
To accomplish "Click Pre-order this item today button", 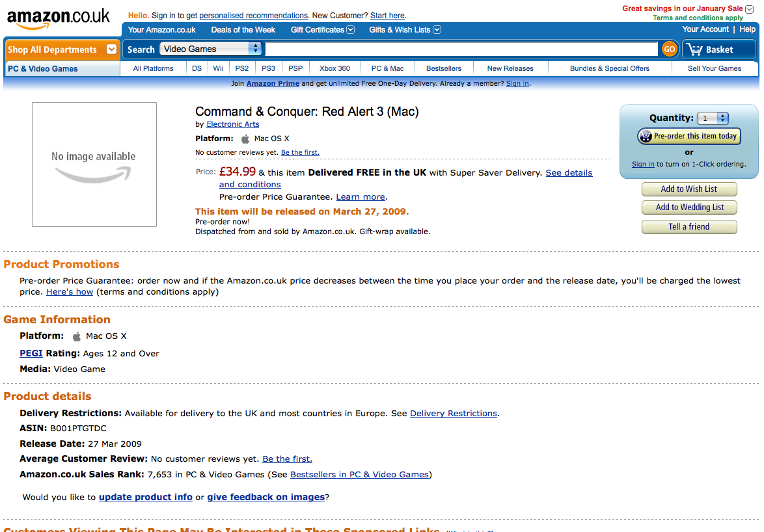I will pos(689,137).
